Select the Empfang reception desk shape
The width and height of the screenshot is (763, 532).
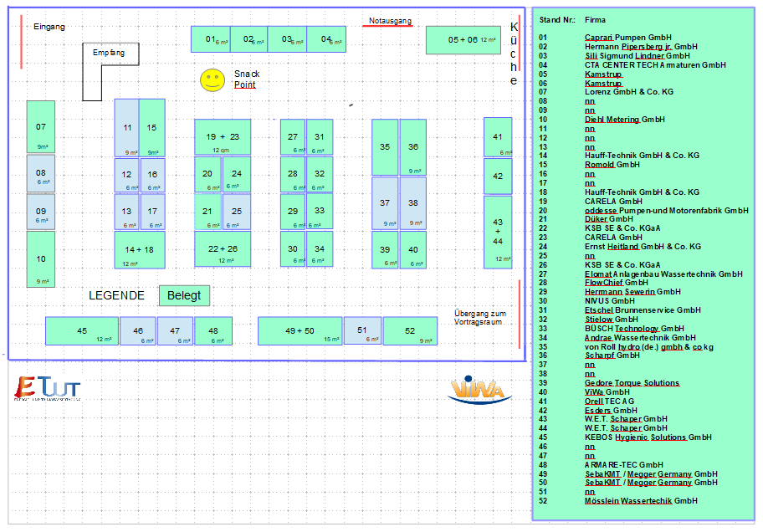(110, 72)
